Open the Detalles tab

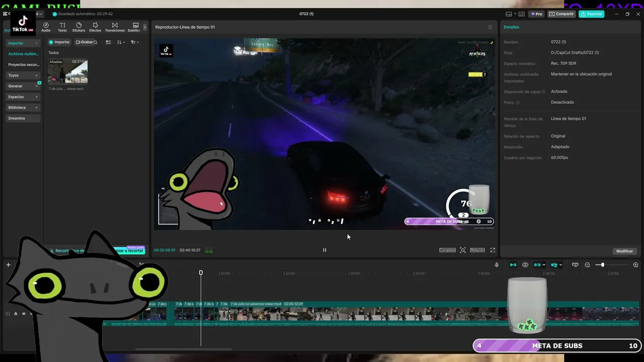pyautogui.click(x=511, y=27)
